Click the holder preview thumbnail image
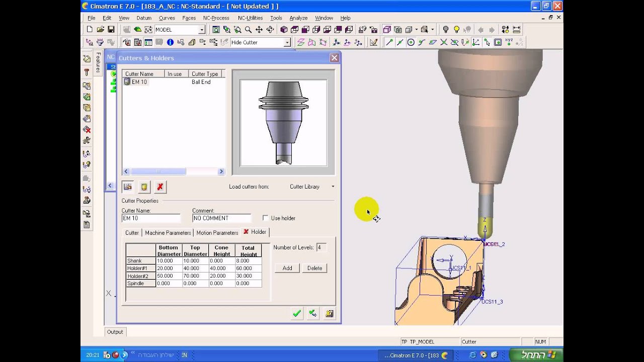 284,123
